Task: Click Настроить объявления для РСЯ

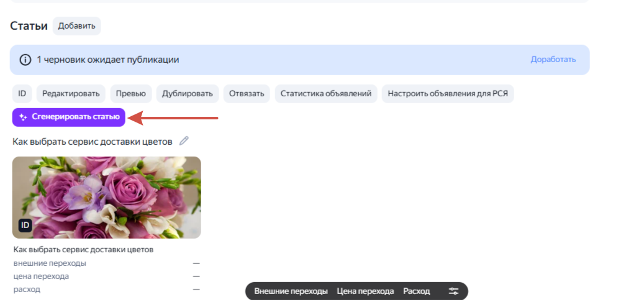Action: coord(447,94)
